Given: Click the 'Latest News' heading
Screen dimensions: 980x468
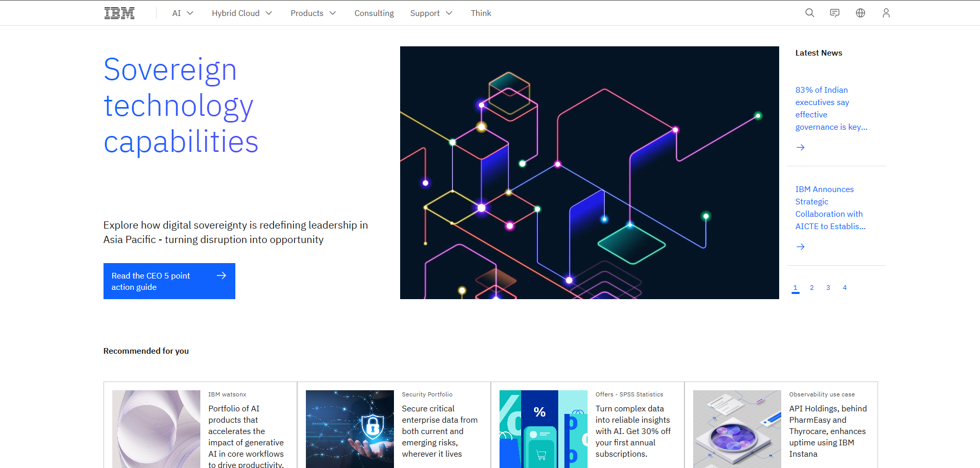Looking at the screenshot, I should click(x=819, y=53).
